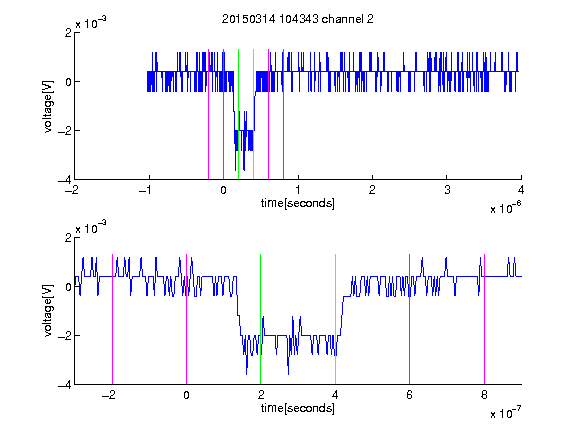Click the cyan vertical line in bottom plot

[x=335, y=319]
